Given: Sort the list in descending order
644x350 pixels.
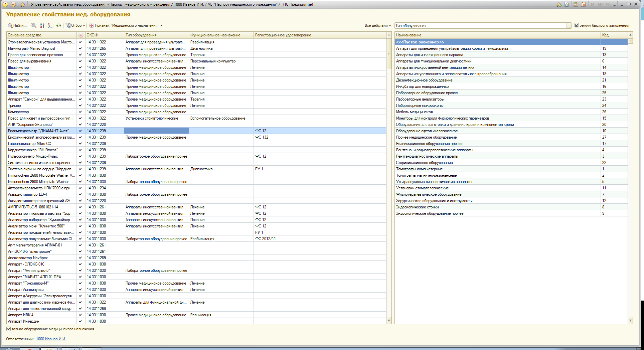Looking at the screenshot, I should [x=50, y=25].
